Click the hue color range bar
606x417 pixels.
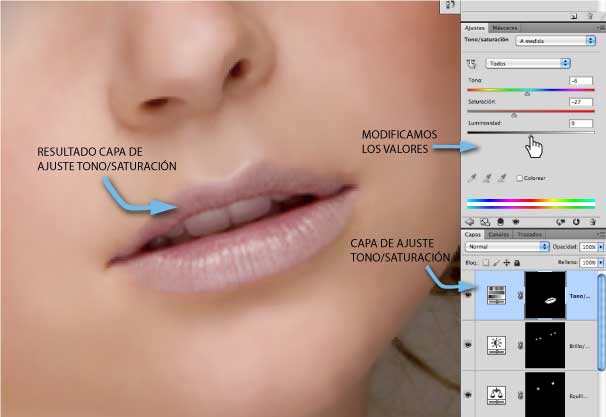pyautogui.click(x=531, y=204)
